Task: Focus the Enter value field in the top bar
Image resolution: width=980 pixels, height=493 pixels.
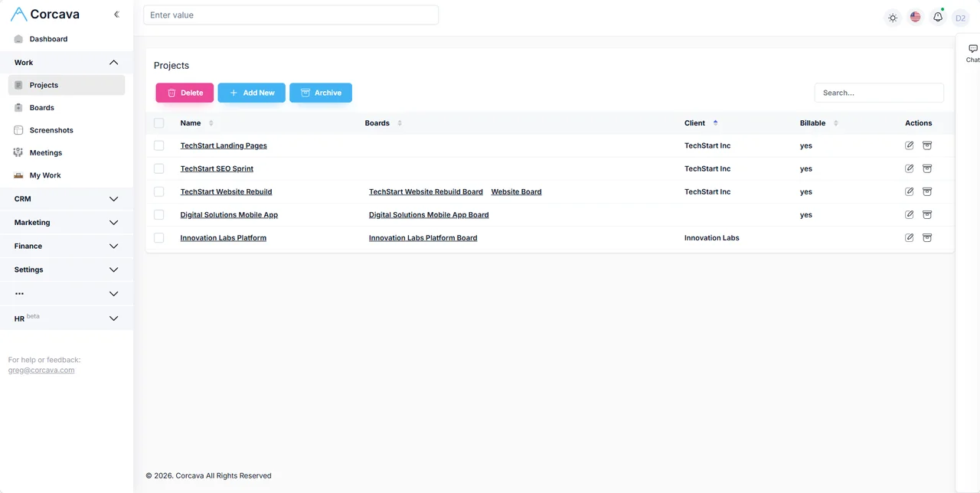Action: (291, 15)
